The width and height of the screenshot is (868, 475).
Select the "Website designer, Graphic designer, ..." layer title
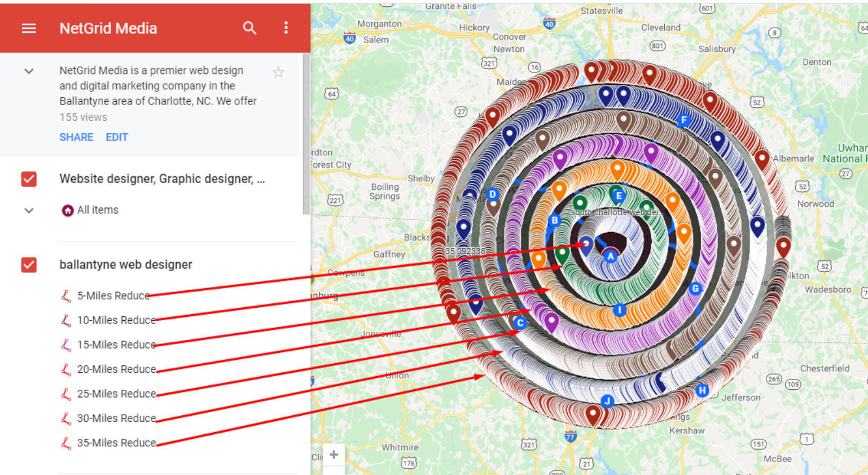(162, 179)
